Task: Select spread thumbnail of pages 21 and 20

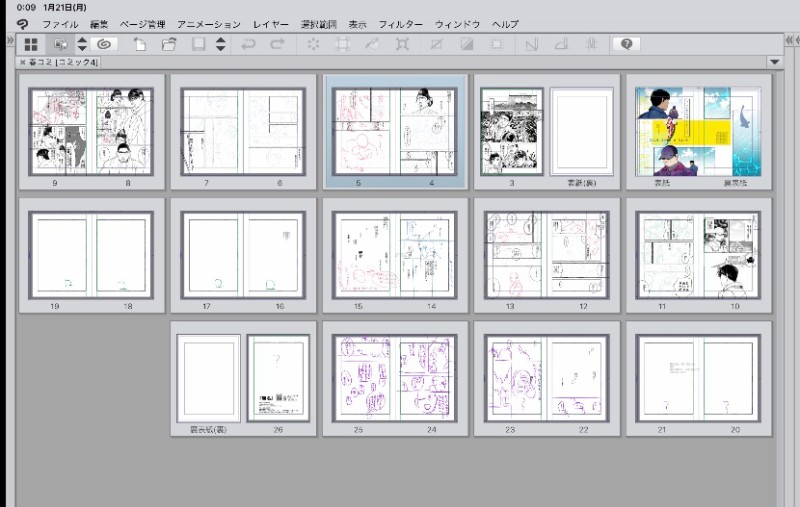Action: (x=698, y=378)
